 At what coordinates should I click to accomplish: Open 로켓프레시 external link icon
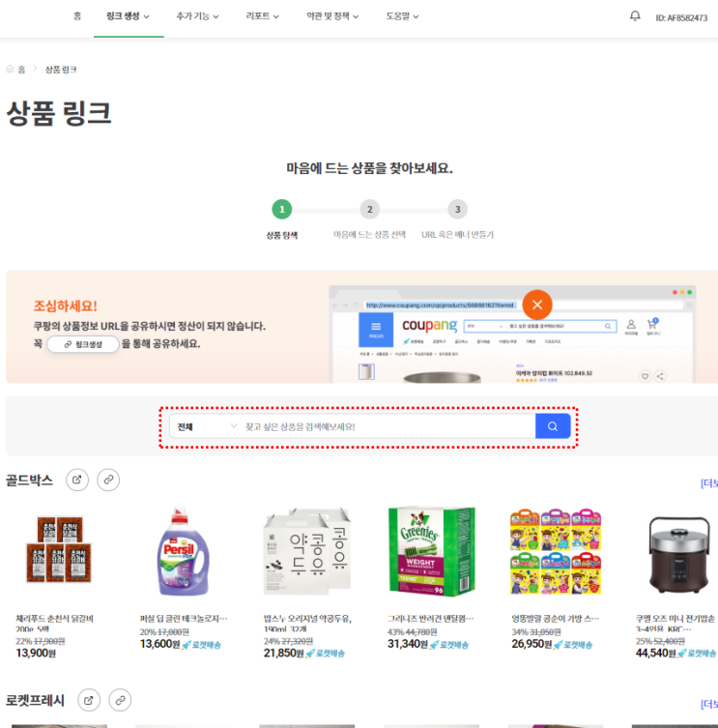[x=89, y=700]
